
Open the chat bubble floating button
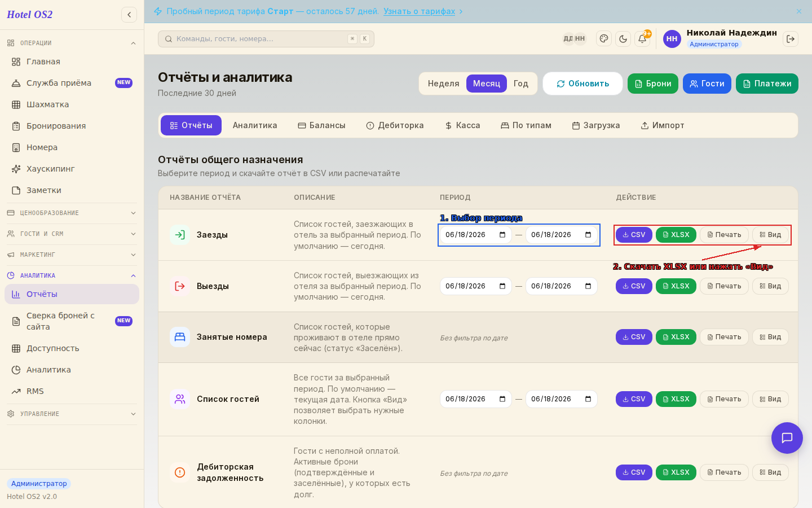[x=787, y=438]
